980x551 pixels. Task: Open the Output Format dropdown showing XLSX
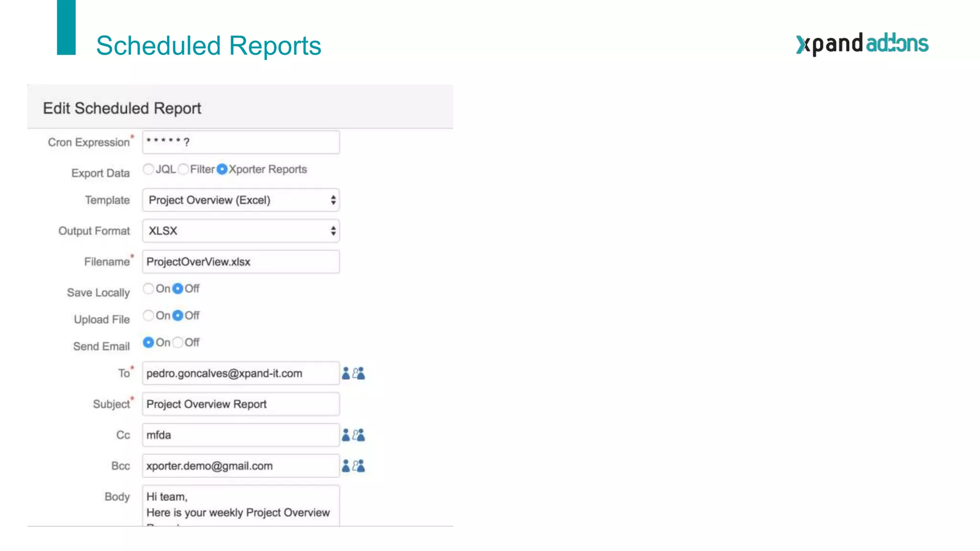241,231
